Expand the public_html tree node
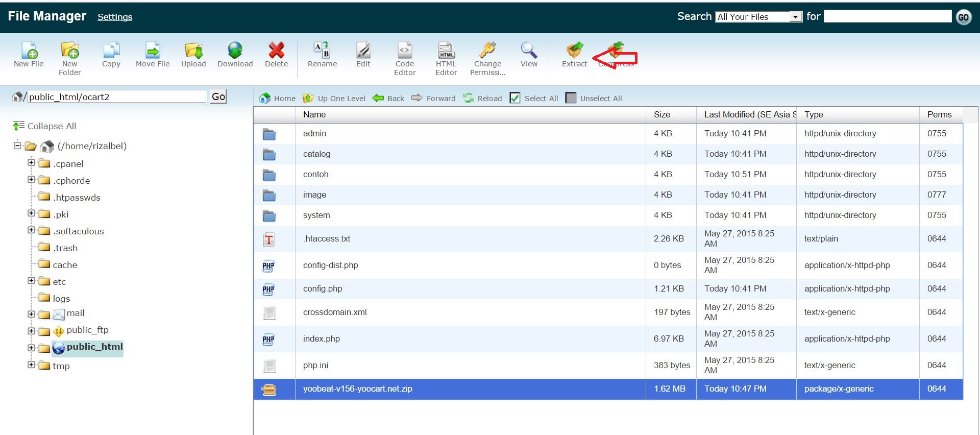This screenshot has height=435, width=980. [31, 348]
